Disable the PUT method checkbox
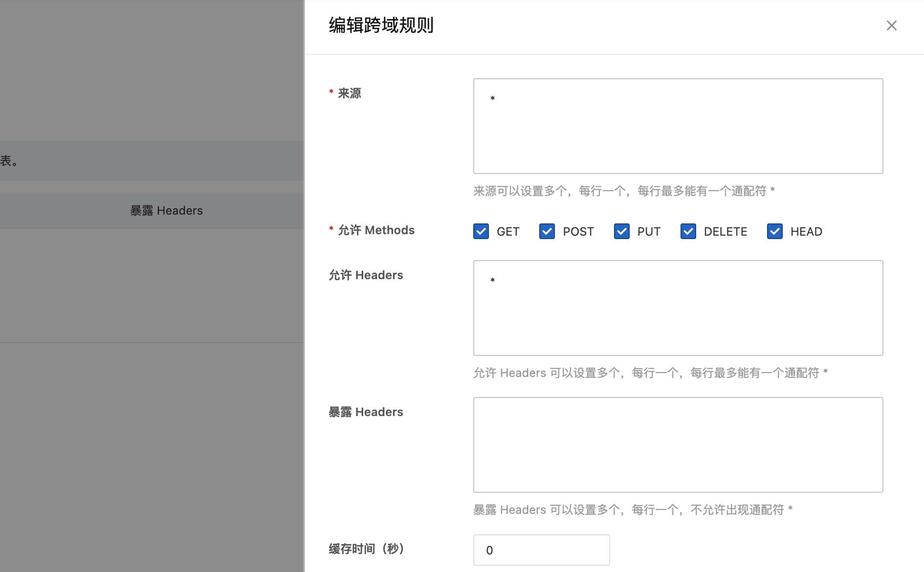The height and width of the screenshot is (572, 924). 621,231
